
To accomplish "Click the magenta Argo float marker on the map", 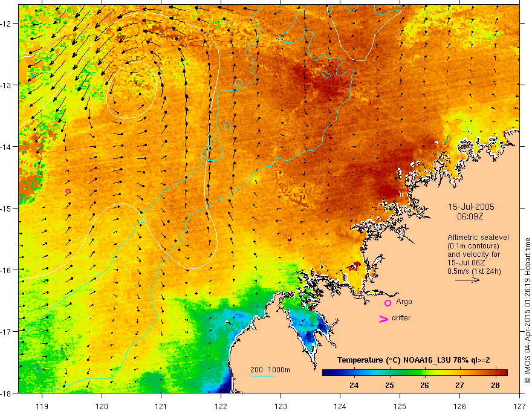I will coord(68,191).
